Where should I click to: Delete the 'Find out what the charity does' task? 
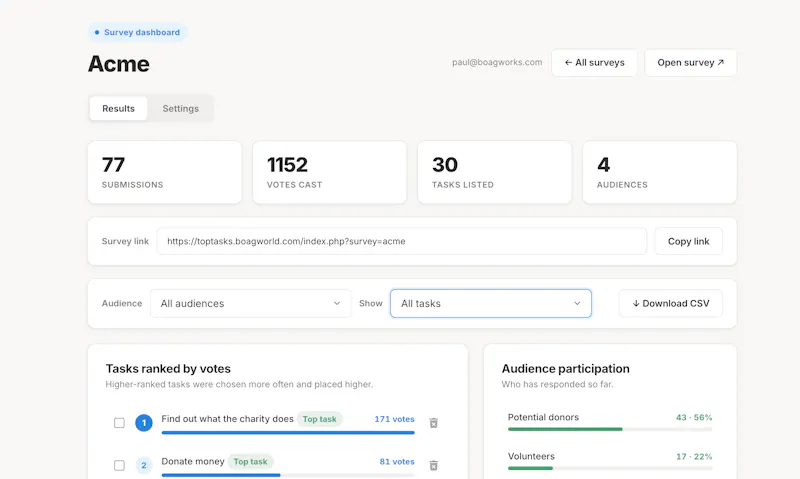coord(433,423)
